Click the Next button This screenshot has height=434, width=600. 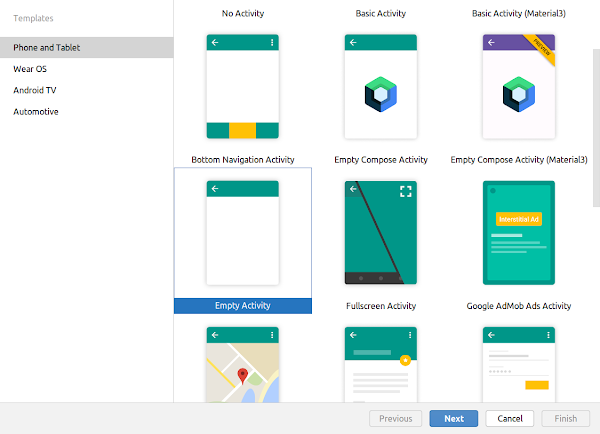pos(454,418)
